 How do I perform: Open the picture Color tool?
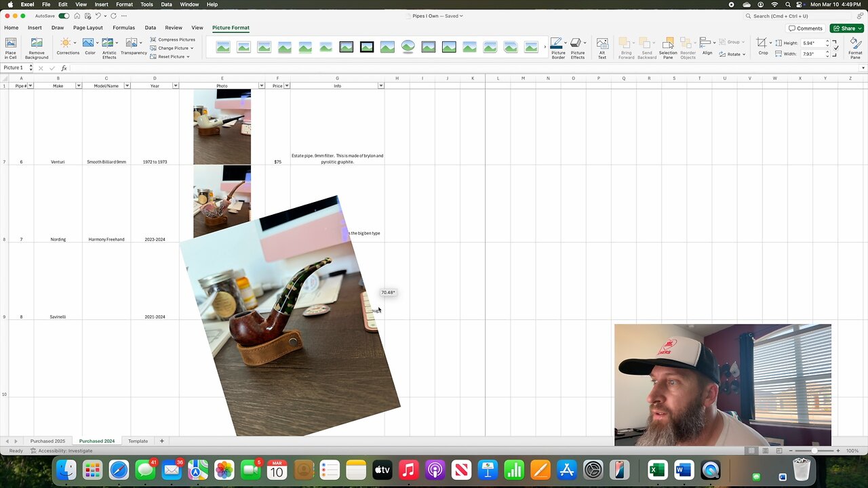coord(90,47)
